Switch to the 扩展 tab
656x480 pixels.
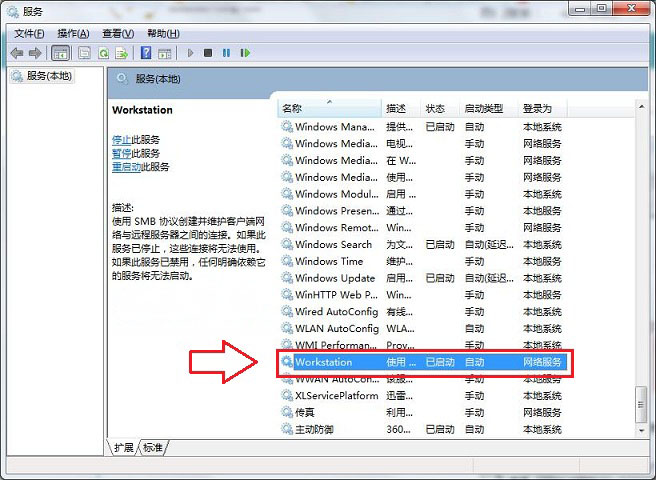click(x=124, y=447)
